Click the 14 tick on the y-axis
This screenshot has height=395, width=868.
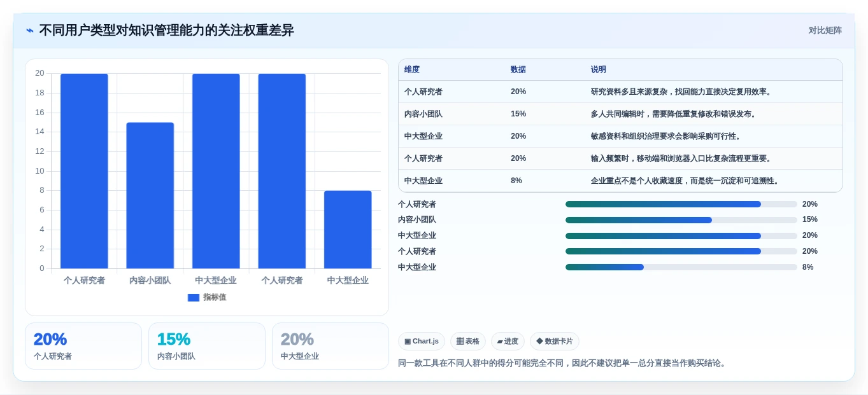click(x=39, y=132)
